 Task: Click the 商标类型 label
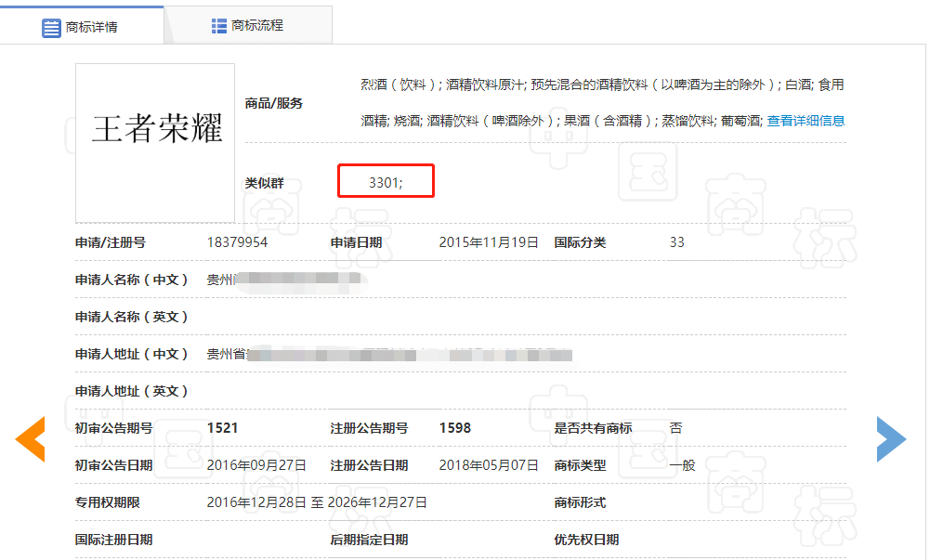(x=580, y=465)
